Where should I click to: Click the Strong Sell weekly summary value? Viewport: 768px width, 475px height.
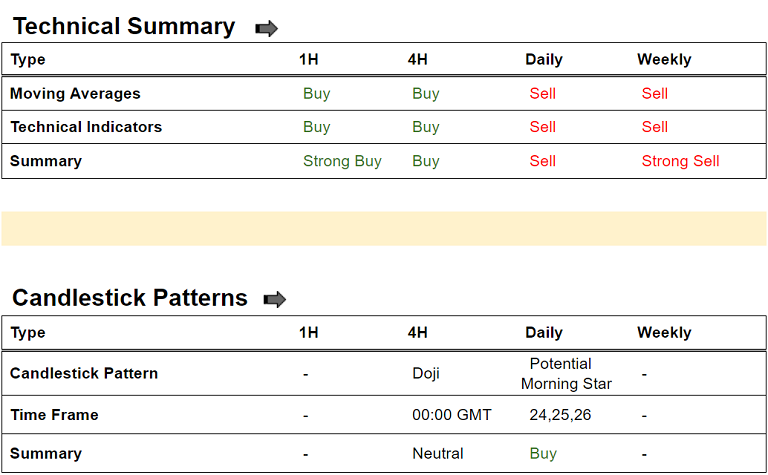click(680, 161)
